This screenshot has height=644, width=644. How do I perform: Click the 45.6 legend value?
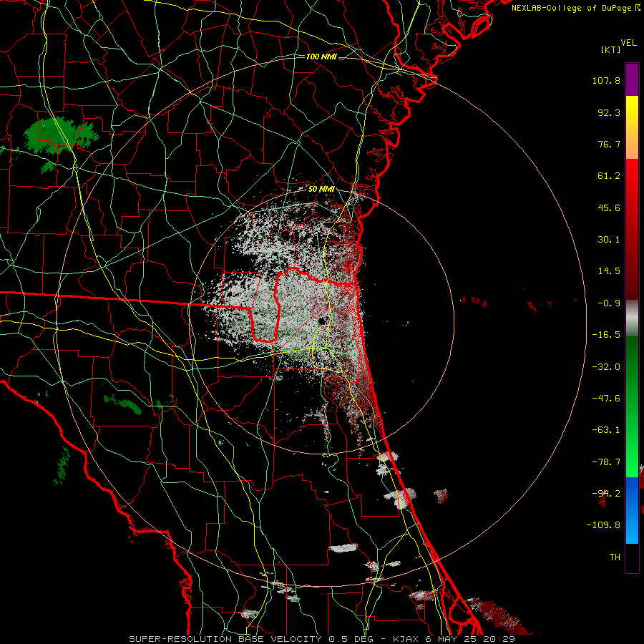(609, 208)
